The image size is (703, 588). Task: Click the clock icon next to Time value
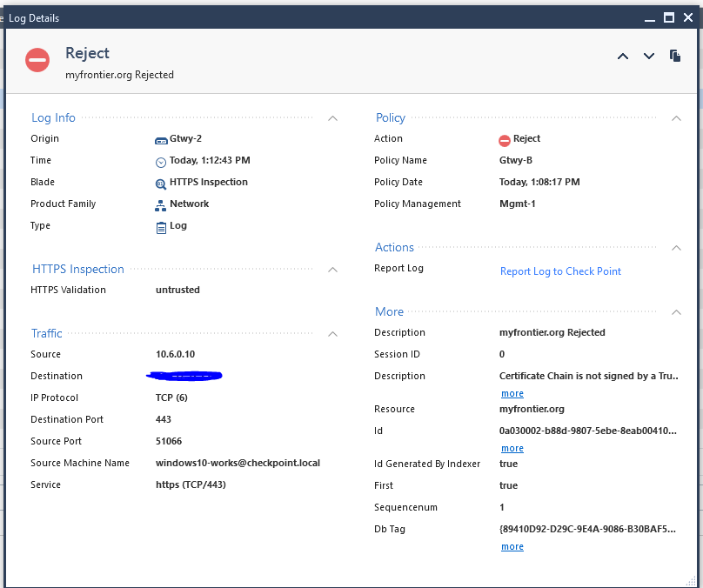(160, 160)
